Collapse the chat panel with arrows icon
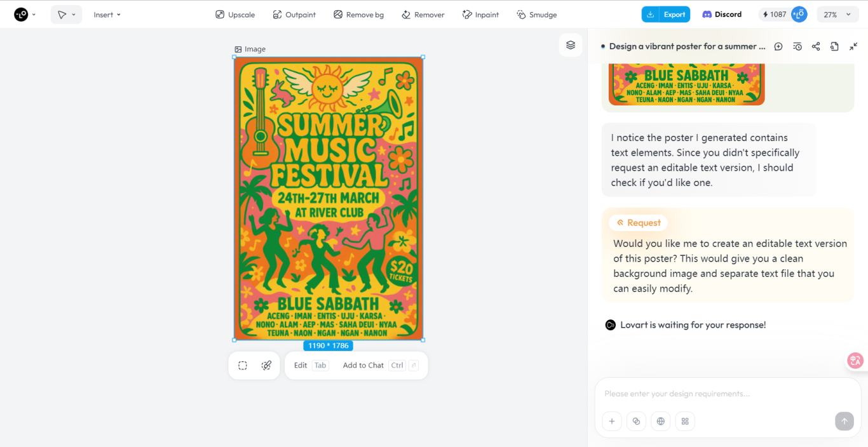This screenshot has width=868, height=447. click(x=853, y=46)
